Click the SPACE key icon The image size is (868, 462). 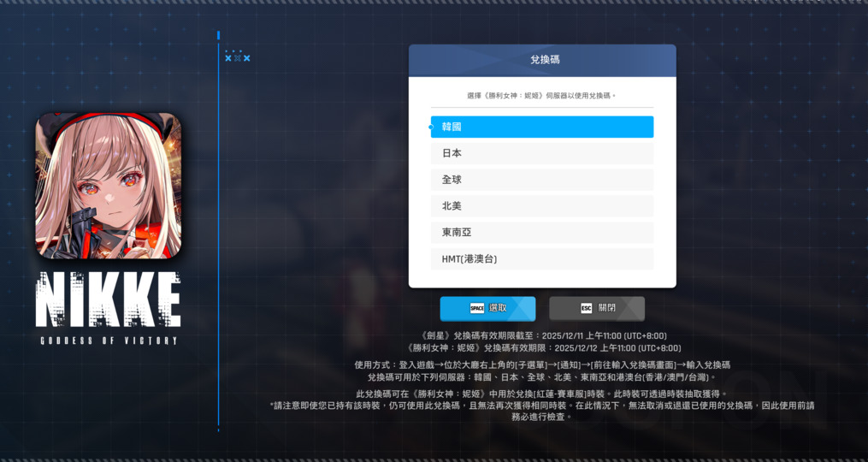click(476, 309)
